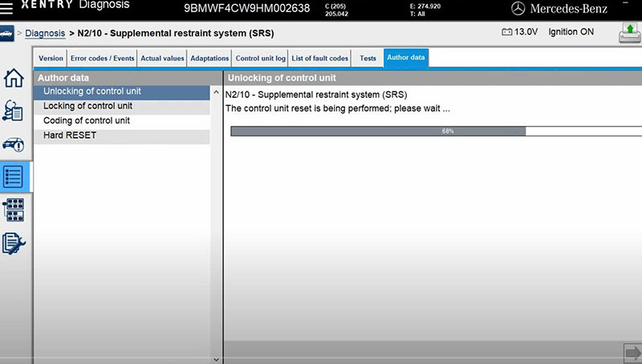Click the printer upload icon
Image resolution: width=642 pixels, height=364 pixels.
pos(630,33)
